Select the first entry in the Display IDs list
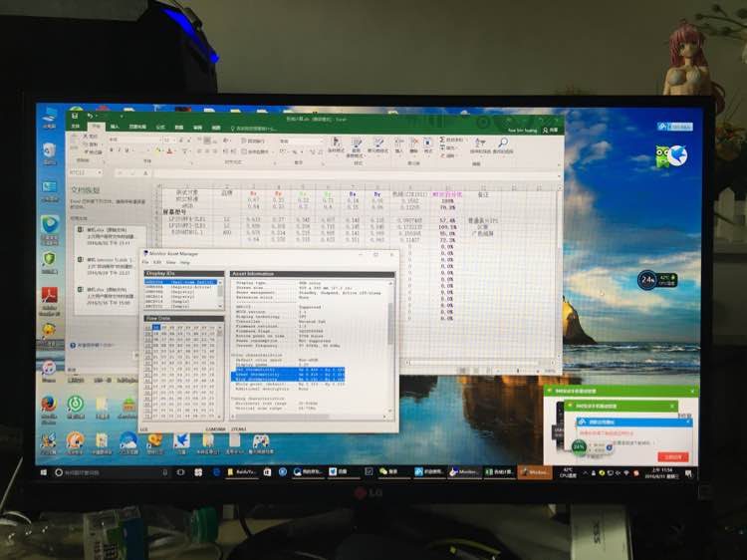This screenshot has height=560, width=747. tap(181, 282)
